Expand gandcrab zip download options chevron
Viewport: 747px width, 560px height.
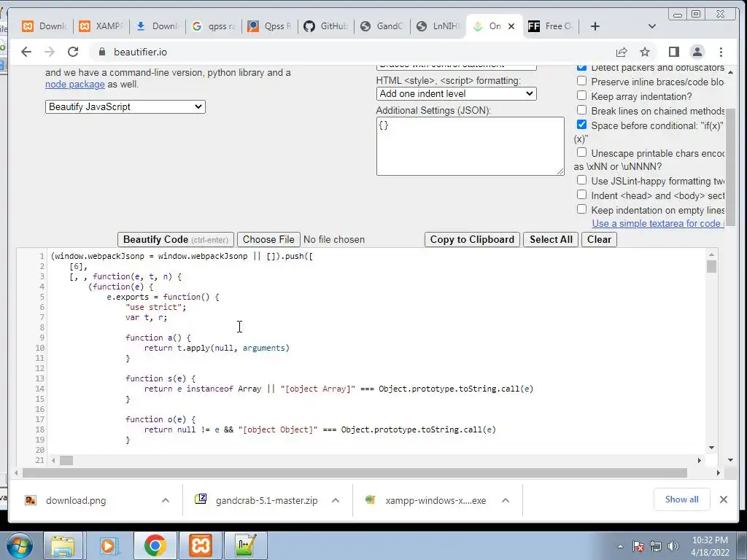coord(336,500)
